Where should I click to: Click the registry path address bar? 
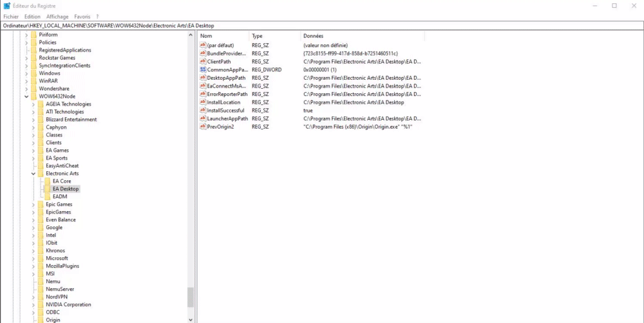[322, 26]
